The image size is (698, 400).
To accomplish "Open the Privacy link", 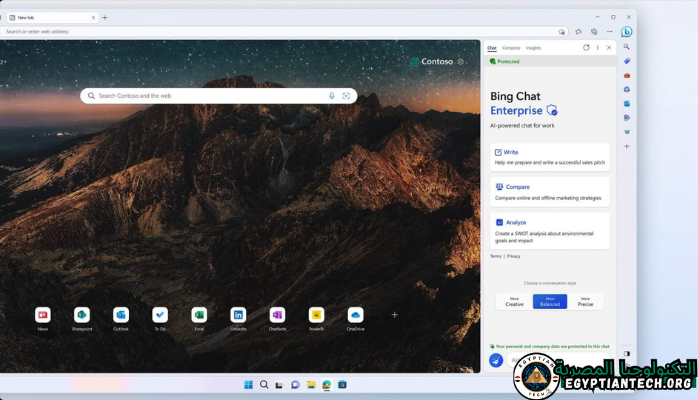I will coord(513,256).
